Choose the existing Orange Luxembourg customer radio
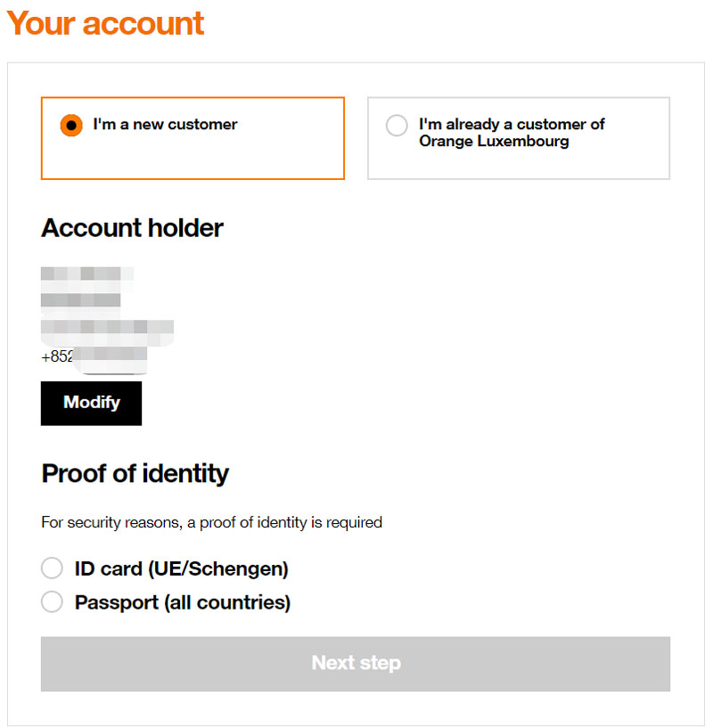Image resolution: width=713 pixels, height=728 pixels. pyautogui.click(x=397, y=126)
